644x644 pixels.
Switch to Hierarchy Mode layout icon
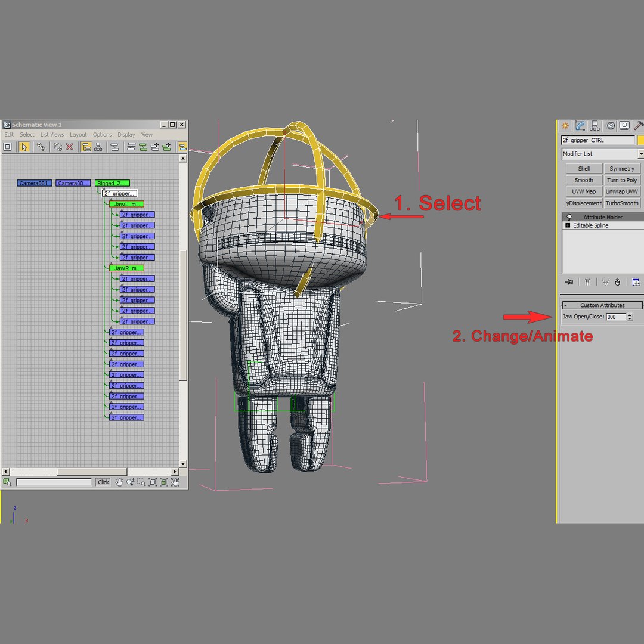(x=86, y=147)
